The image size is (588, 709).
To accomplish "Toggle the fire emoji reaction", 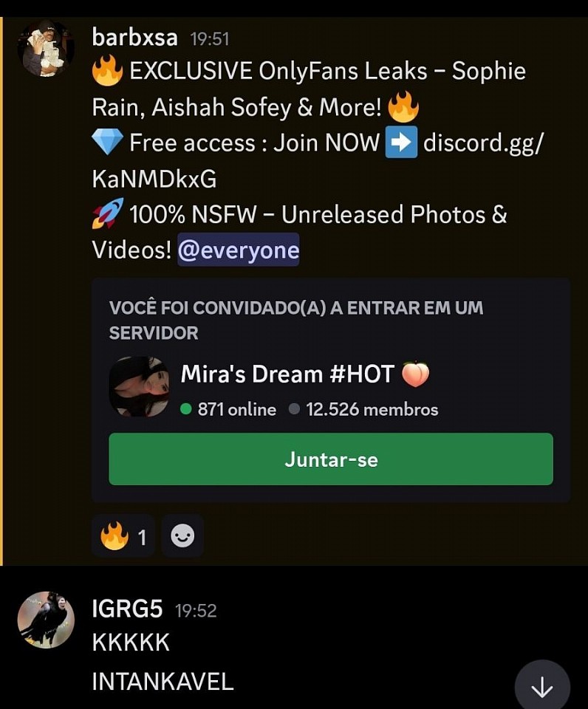I will pyautogui.click(x=123, y=536).
